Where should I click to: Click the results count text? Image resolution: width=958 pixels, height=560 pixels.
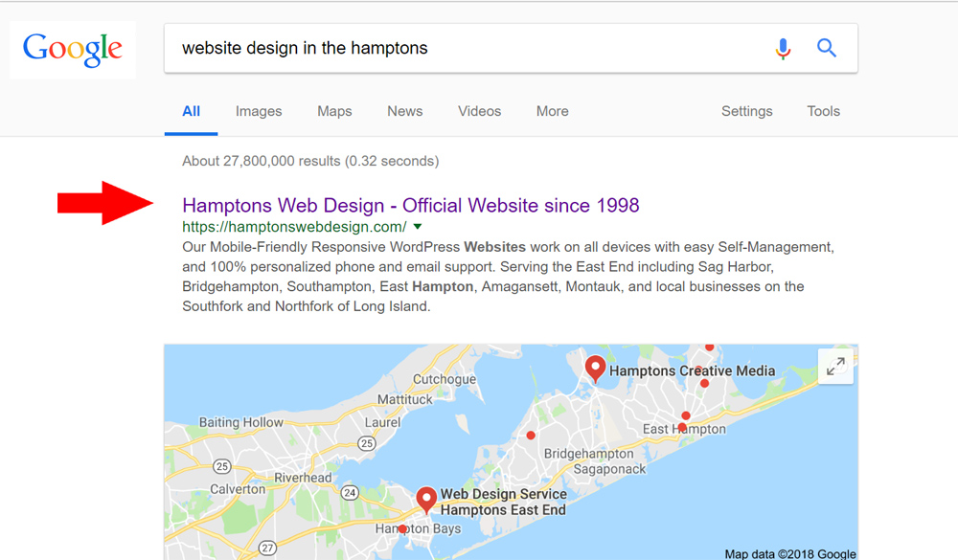point(310,161)
